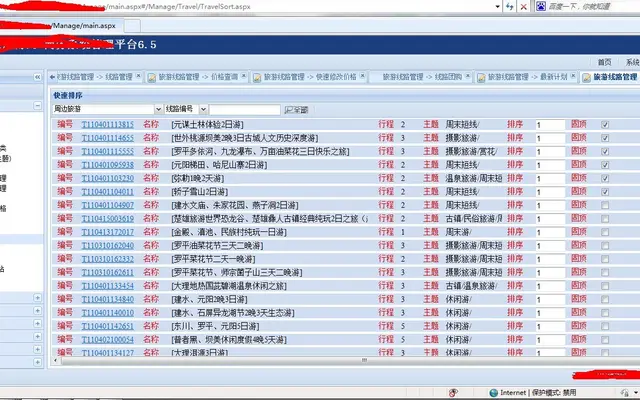Close the 价格查询 tab
The image size is (640, 400).
click(x=244, y=76)
